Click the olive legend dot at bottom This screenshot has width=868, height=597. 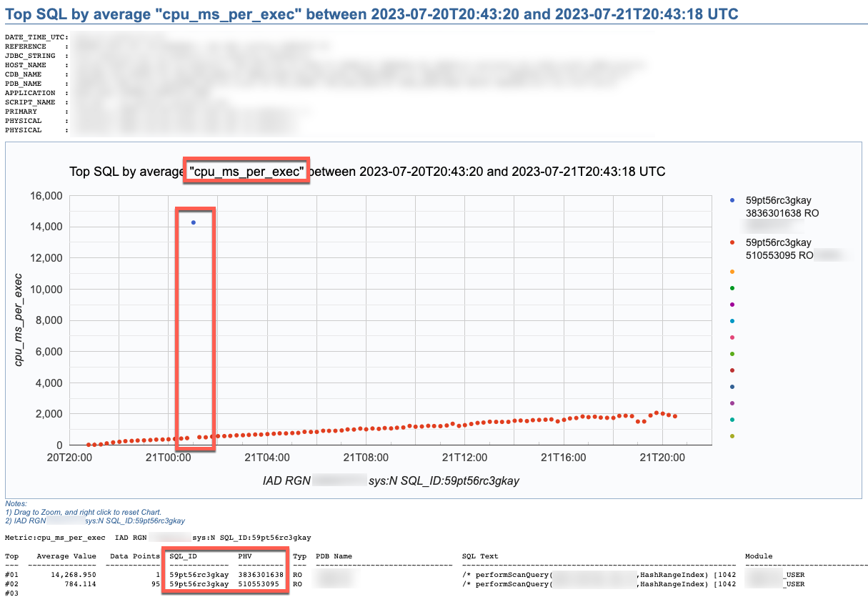click(x=732, y=436)
